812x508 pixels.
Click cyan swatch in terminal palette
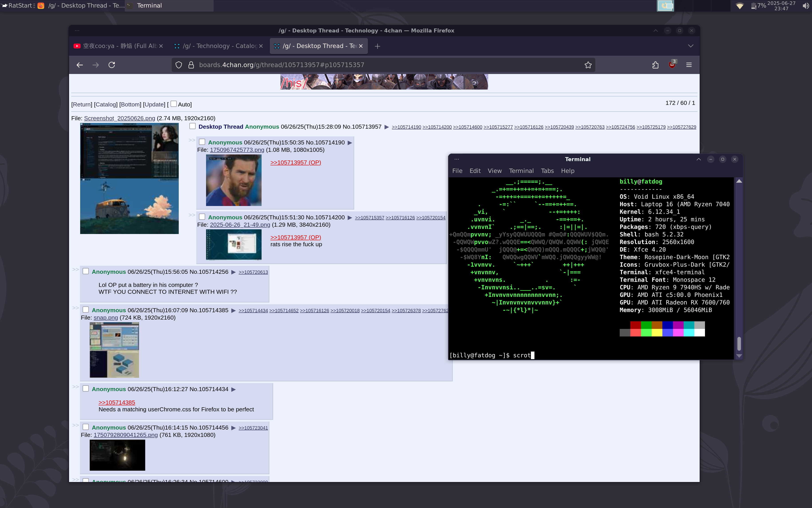tap(689, 333)
